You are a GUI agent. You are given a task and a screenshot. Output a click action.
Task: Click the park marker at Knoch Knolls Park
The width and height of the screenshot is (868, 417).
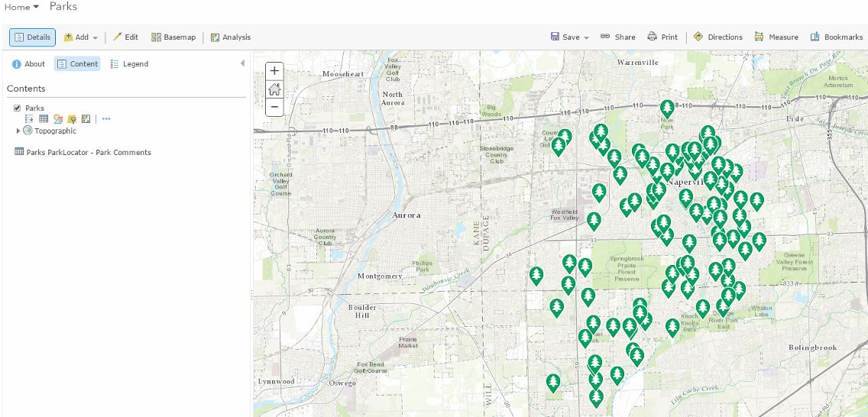(x=672, y=327)
